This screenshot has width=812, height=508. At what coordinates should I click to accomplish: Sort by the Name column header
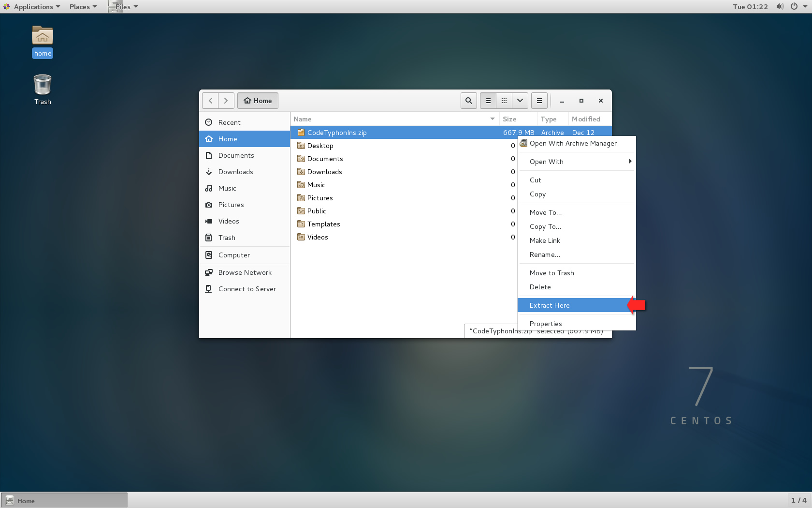395,119
